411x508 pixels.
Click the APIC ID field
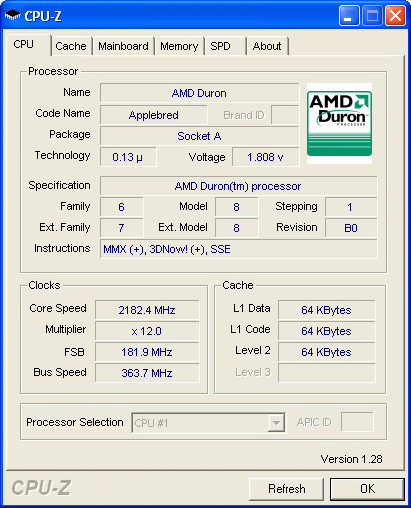[x=357, y=422]
